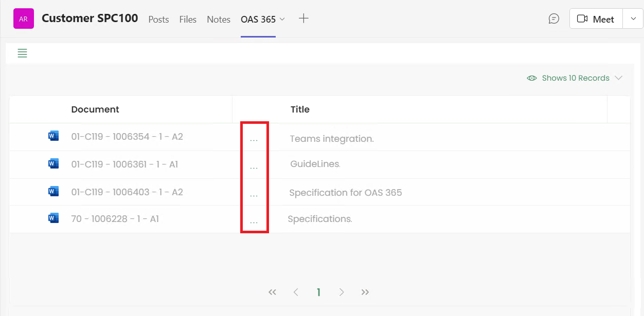Switch to the Posts tab

pyautogui.click(x=158, y=20)
